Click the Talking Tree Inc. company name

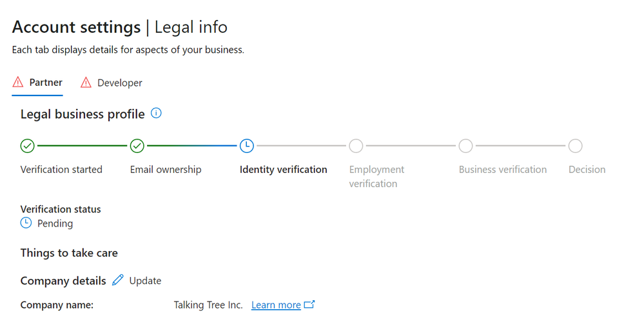pos(208,305)
